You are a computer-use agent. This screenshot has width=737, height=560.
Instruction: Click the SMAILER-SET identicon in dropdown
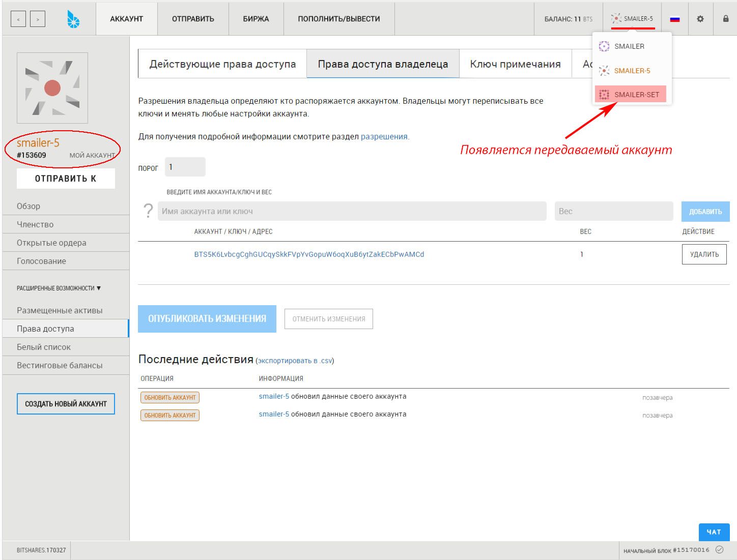604,95
